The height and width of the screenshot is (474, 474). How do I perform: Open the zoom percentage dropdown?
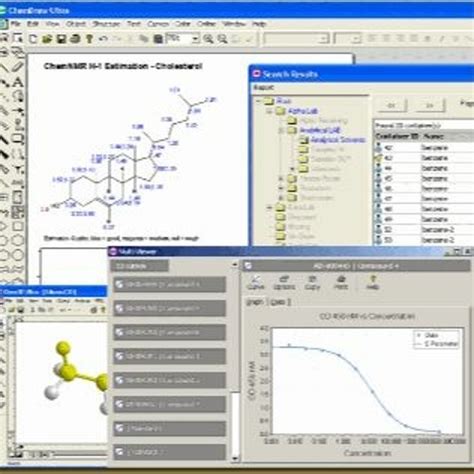coord(195,39)
